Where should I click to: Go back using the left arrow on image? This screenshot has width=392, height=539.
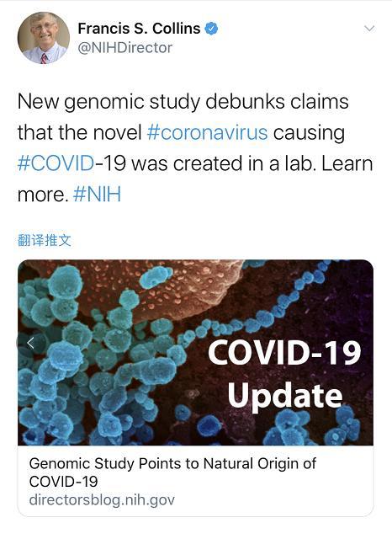click(x=30, y=343)
